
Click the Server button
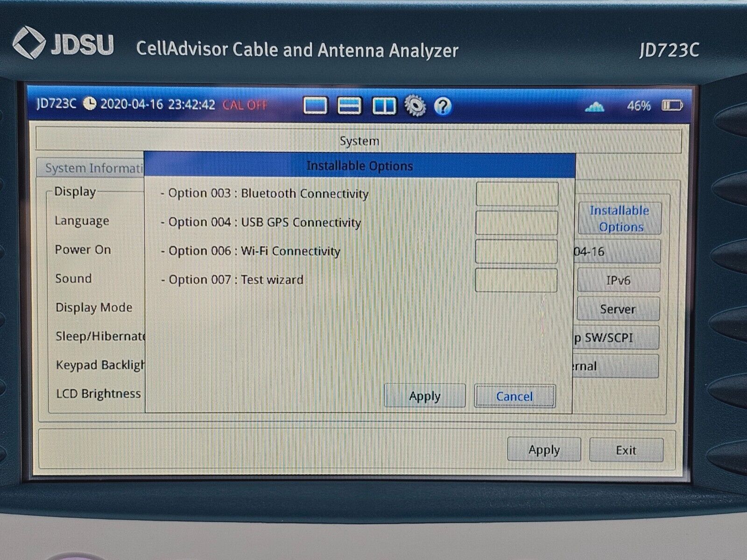coord(617,308)
